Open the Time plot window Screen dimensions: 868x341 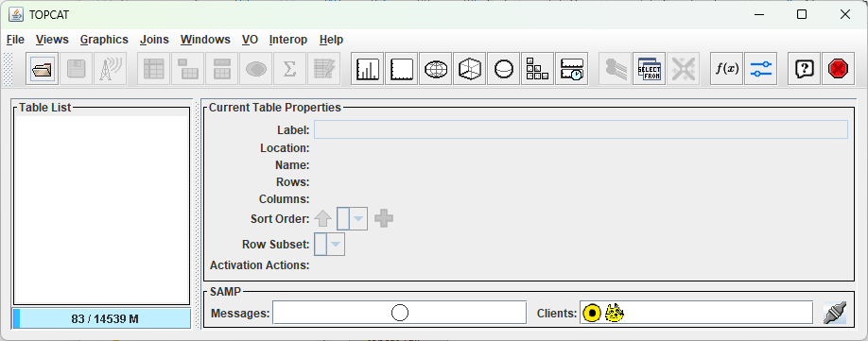coord(571,69)
